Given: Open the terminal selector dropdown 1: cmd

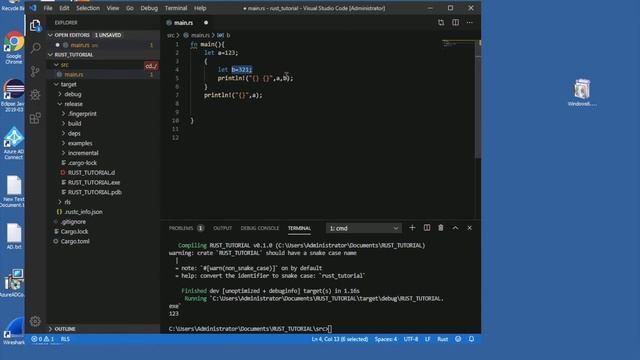Looking at the screenshot, I should [363, 228].
